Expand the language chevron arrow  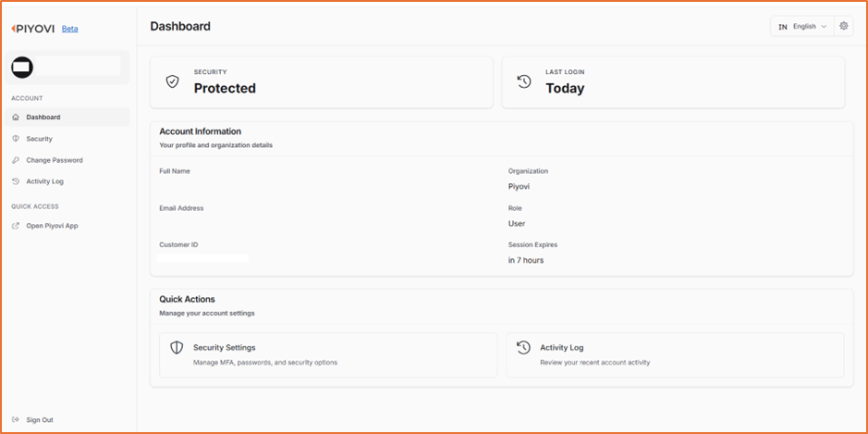[824, 27]
